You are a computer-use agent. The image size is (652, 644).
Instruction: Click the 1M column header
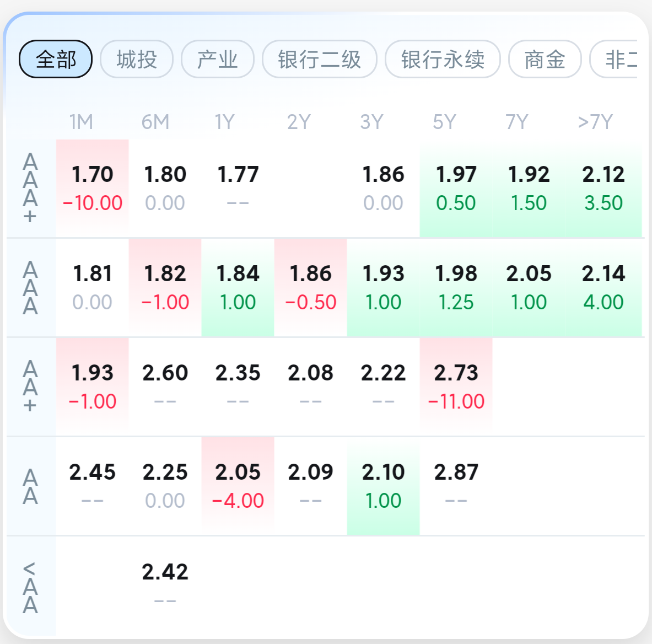(79, 121)
